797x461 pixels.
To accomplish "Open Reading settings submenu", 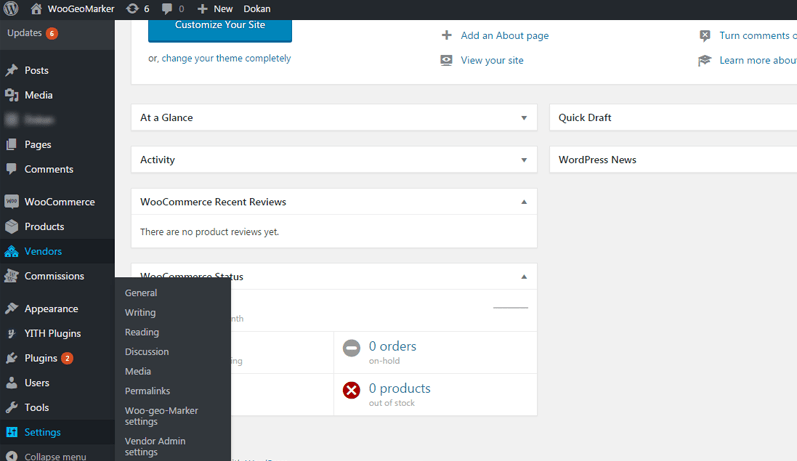I will tap(142, 332).
